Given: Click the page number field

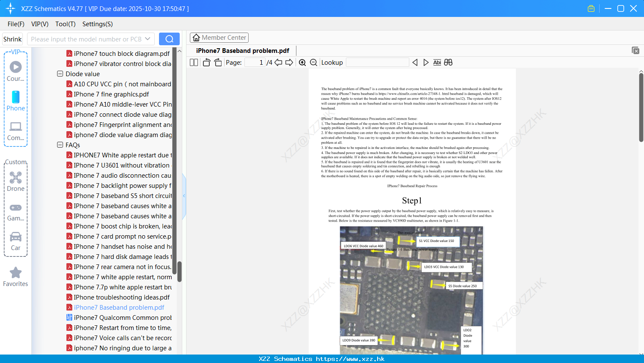Looking at the screenshot, I should (x=255, y=62).
